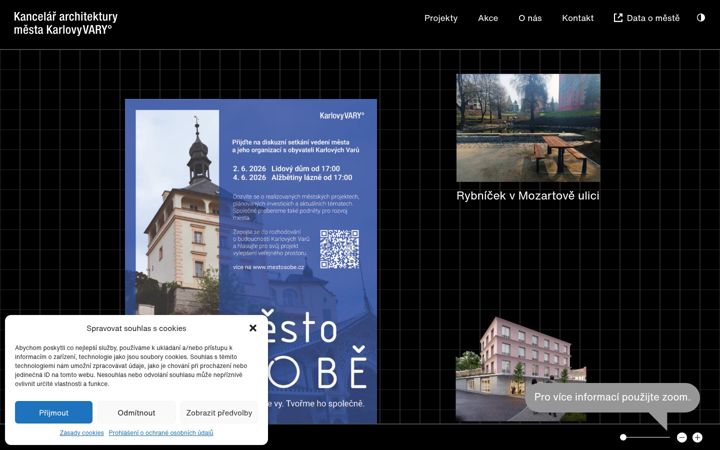Screen dimensions: 720x450
Task: Open the Akce menu item
Action: click(488, 18)
